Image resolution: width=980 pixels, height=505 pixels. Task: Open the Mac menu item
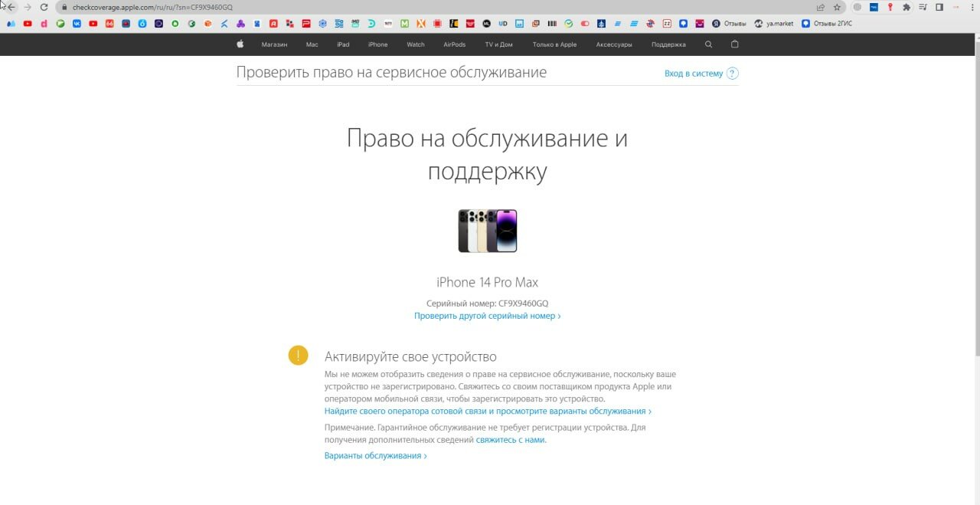(x=312, y=44)
